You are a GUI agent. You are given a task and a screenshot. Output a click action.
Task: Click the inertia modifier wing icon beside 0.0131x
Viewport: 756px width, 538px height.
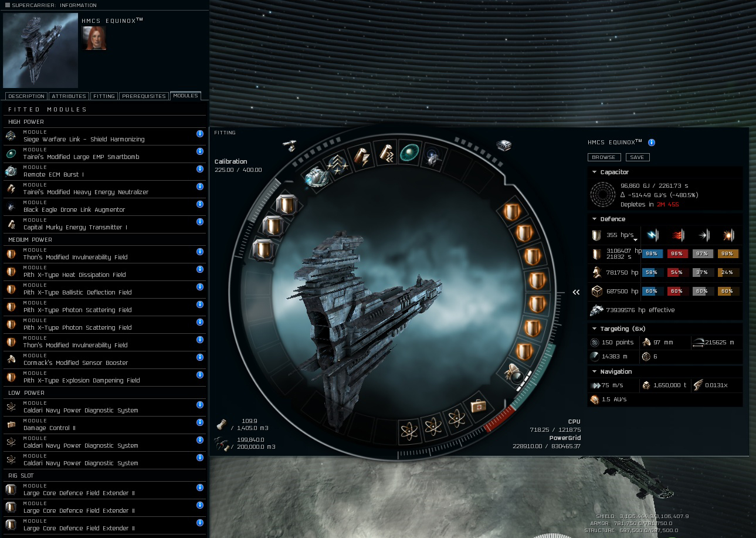(x=698, y=385)
